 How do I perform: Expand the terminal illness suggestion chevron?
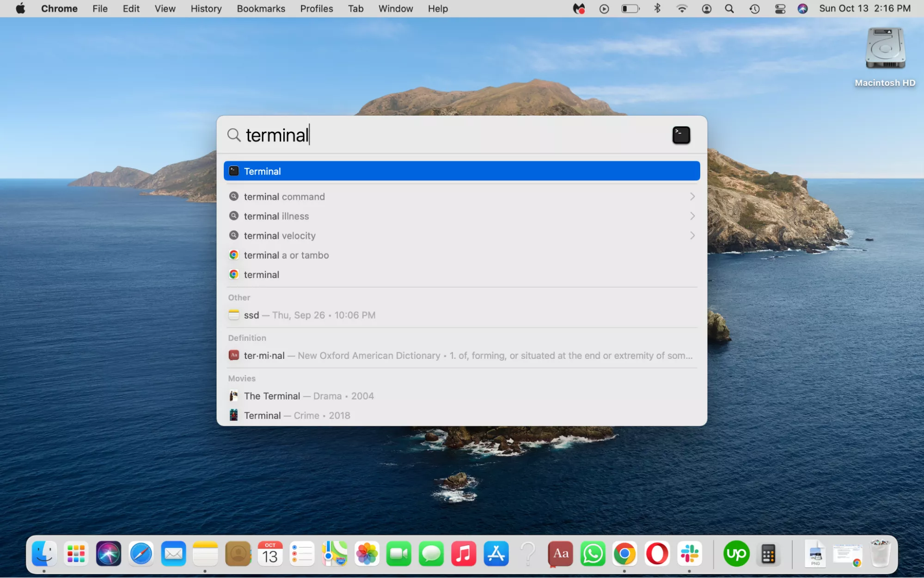(x=692, y=216)
